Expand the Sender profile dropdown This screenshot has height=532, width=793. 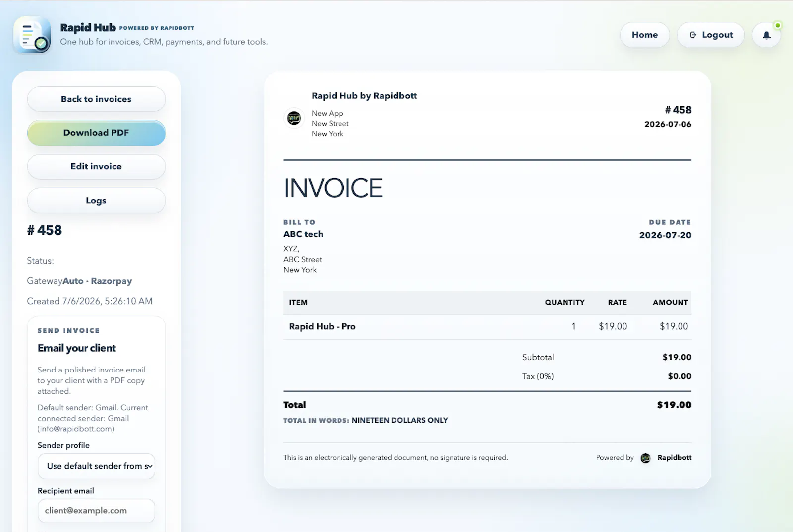96,466
